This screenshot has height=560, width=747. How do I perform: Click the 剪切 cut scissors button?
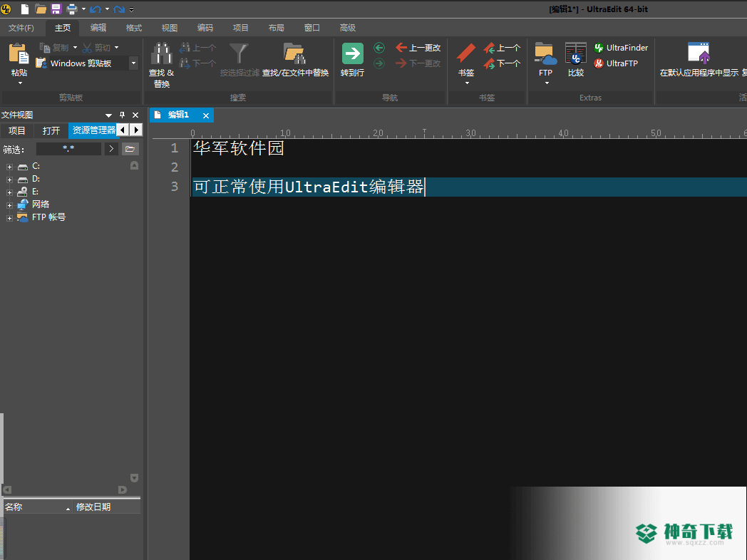pyautogui.click(x=97, y=48)
